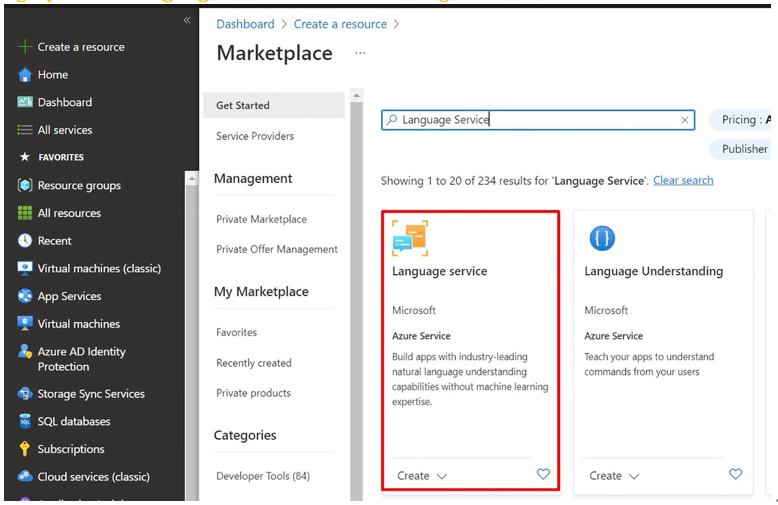Open Recently created menu item
778x505 pixels.
pos(254,363)
